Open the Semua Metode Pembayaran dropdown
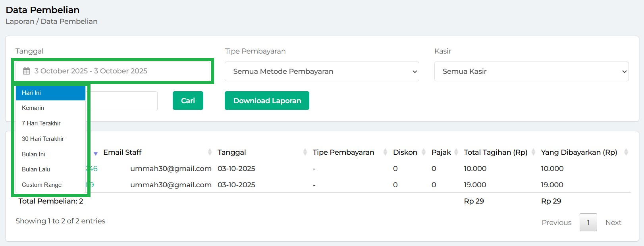This screenshot has width=644, height=246. pyautogui.click(x=322, y=71)
